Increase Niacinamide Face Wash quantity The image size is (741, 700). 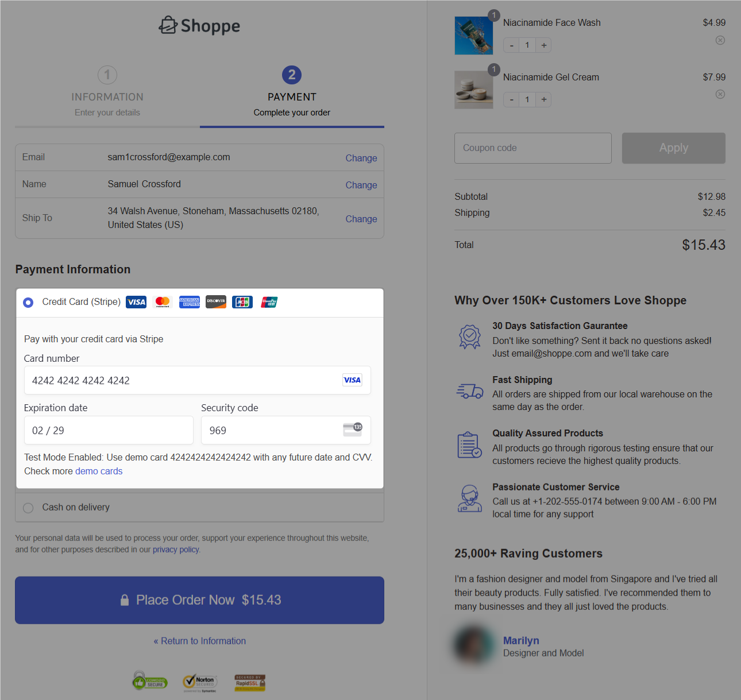[x=543, y=45]
